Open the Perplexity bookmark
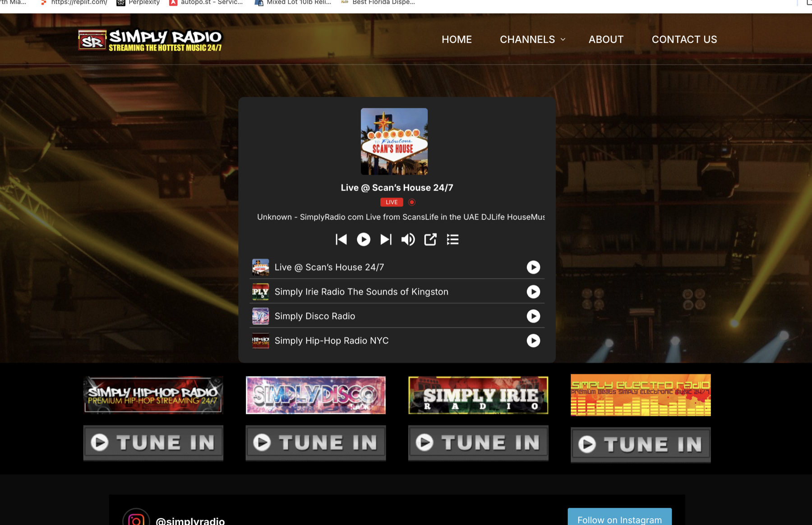Image resolution: width=812 pixels, height=525 pixels. pyautogui.click(x=138, y=3)
